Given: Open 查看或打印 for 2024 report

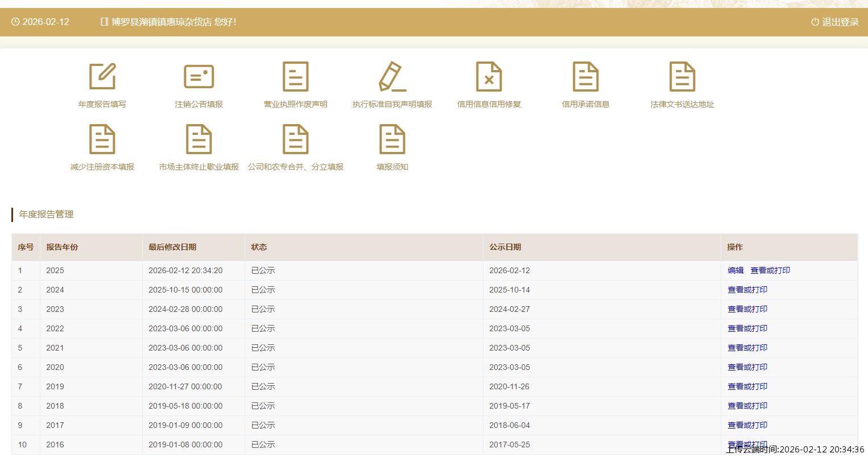Looking at the screenshot, I should pos(747,290).
